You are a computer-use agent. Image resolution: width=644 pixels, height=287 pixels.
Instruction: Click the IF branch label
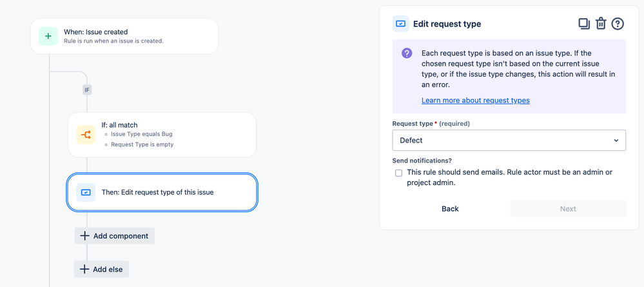[x=86, y=90]
